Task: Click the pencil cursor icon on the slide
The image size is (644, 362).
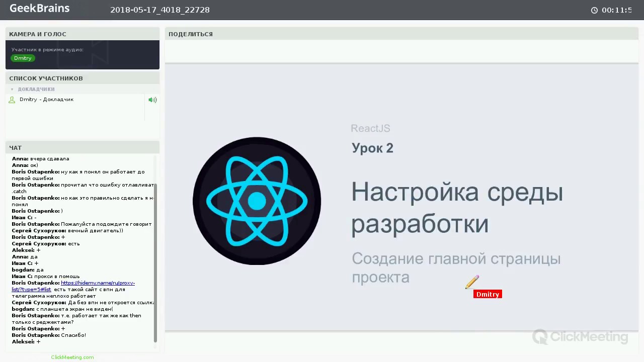Action: (472, 282)
